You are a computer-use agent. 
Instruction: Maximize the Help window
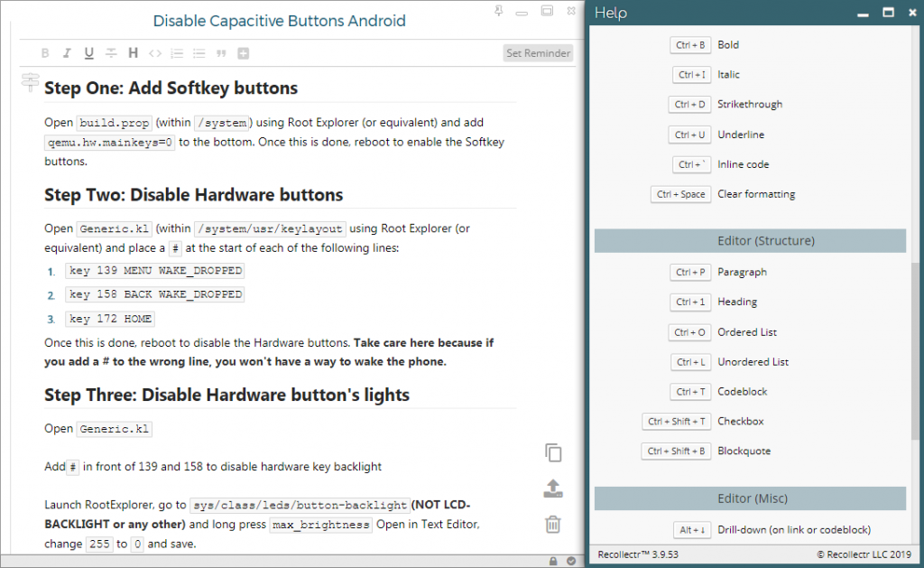888,13
